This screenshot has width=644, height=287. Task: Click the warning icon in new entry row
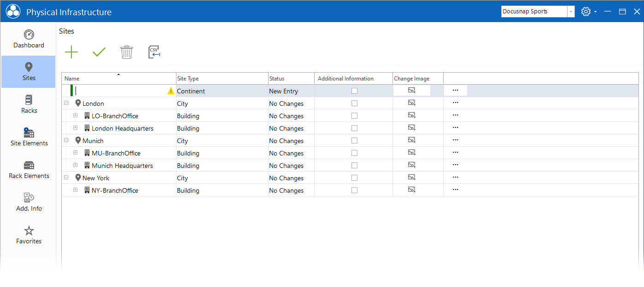tap(171, 91)
